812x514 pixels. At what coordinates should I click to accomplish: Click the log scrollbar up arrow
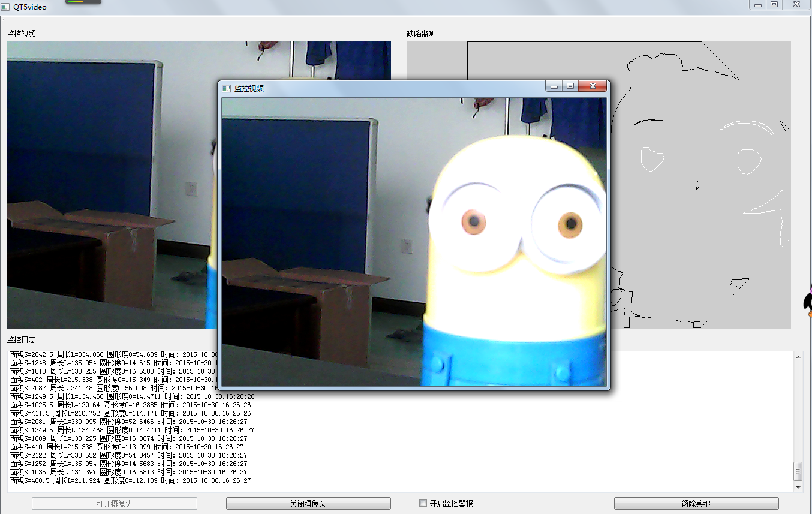pos(798,357)
